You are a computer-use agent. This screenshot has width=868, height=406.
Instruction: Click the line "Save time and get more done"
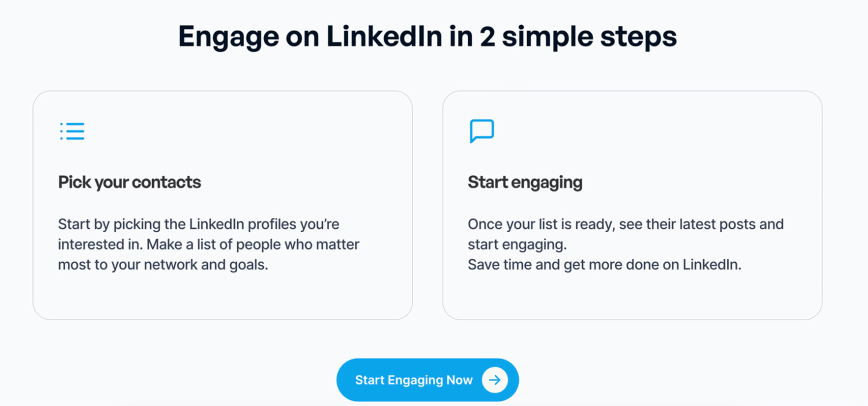click(605, 265)
